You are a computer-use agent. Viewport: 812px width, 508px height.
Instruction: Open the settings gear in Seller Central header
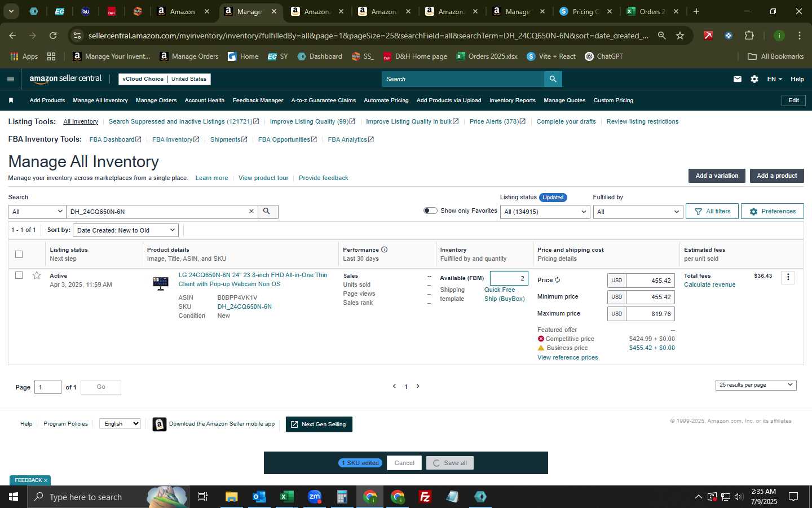tap(754, 79)
